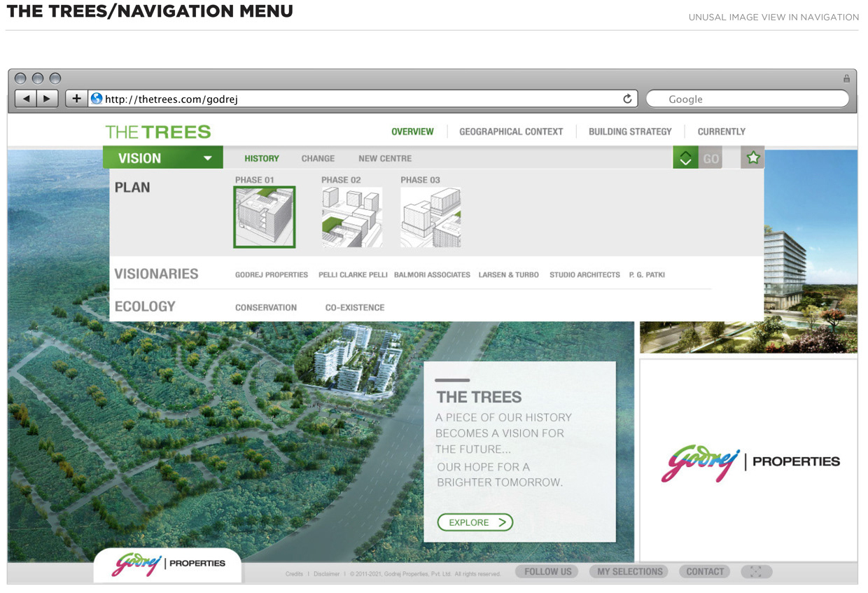868x593 pixels.
Task: Select the Phase 03 plan thumbnail
Action: point(430,217)
